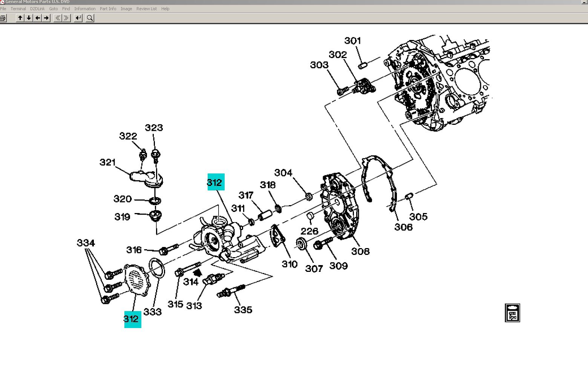Select upper highlighted callout 312 near 317
The image size is (588, 365).
216,182
